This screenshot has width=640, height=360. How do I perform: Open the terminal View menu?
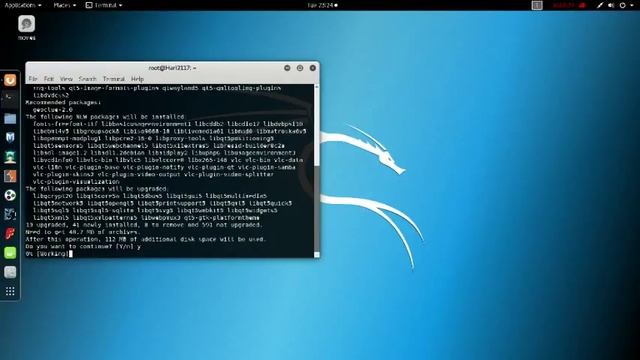pos(66,79)
